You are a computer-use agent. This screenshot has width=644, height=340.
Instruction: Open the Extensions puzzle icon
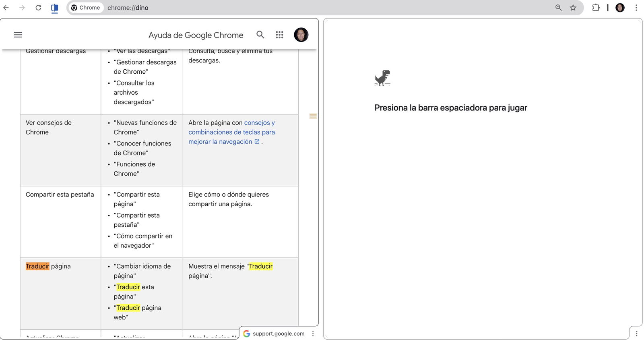(x=596, y=8)
